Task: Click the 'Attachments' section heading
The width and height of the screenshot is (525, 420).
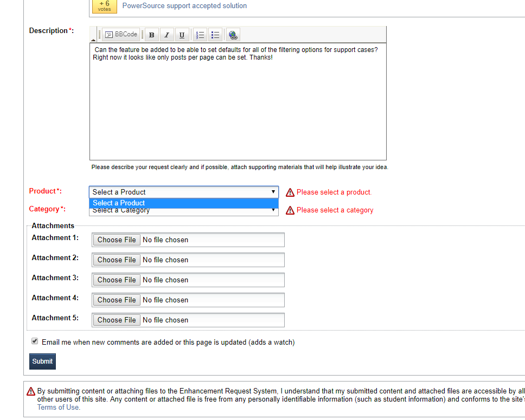Action: click(53, 226)
